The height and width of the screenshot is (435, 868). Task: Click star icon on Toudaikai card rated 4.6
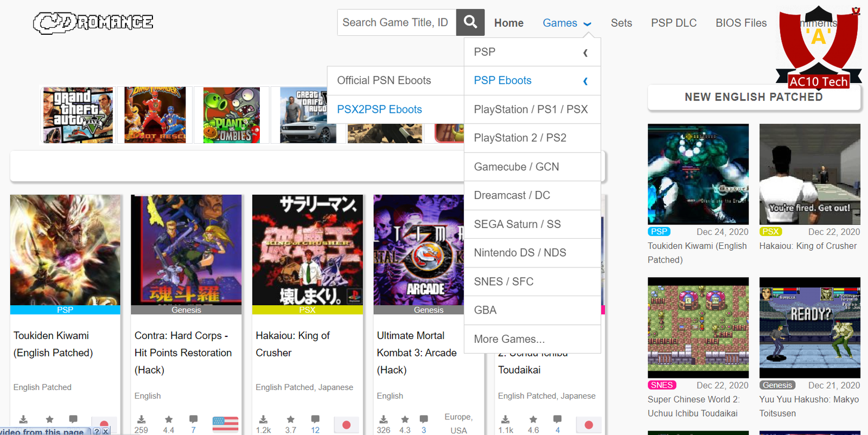(x=533, y=419)
